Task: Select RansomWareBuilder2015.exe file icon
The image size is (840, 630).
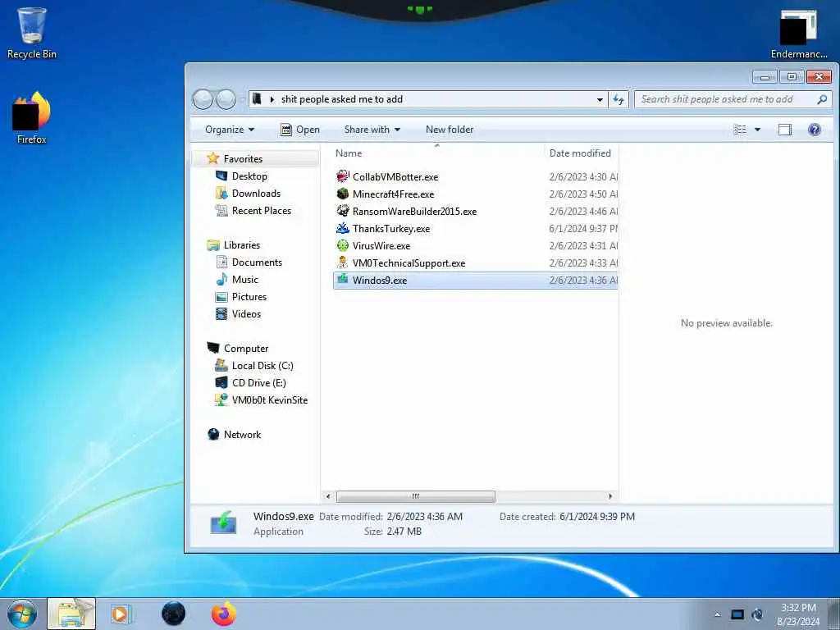Action: click(342, 211)
